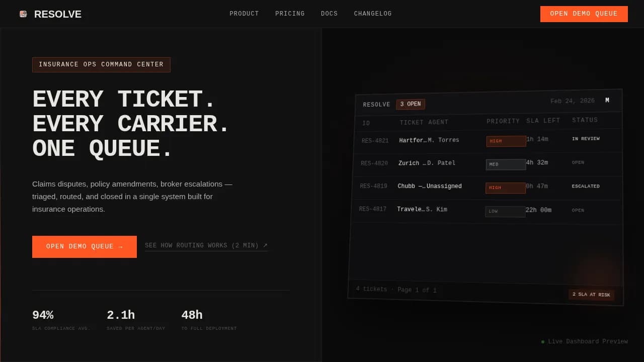Click the 2 SLA AT RISK badge
644x362 pixels.
pyautogui.click(x=591, y=295)
